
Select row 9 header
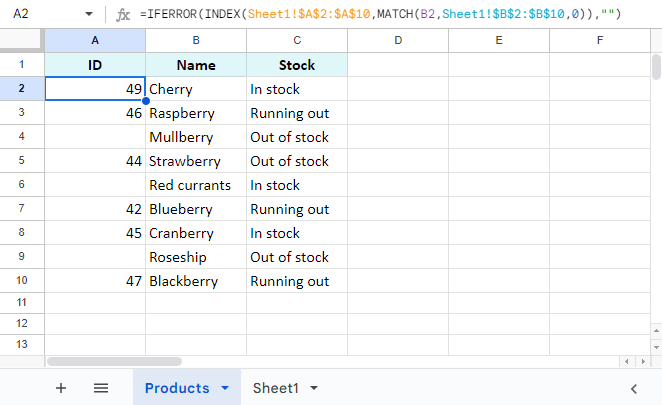point(22,256)
